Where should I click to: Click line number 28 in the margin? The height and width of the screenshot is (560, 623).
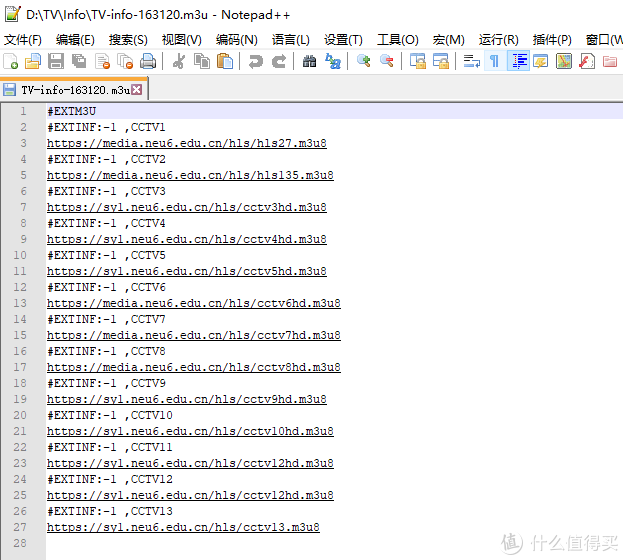[x=20, y=543]
